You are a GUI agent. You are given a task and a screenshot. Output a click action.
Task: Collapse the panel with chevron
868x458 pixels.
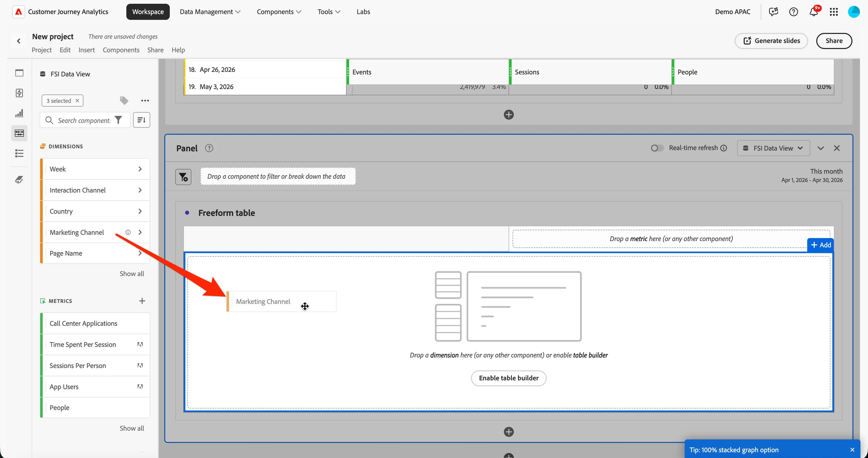(x=821, y=148)
